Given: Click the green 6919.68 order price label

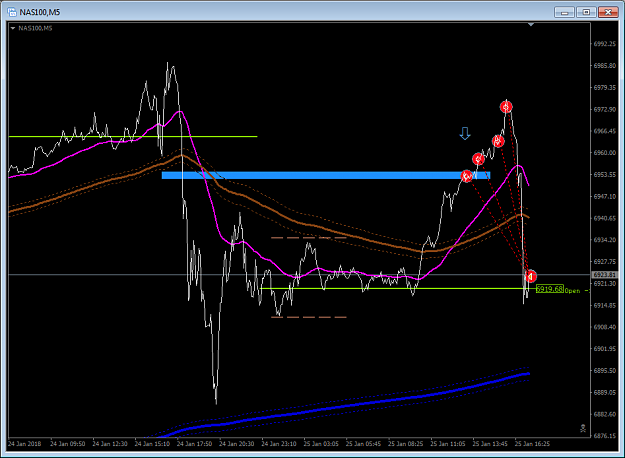Looking at the screenshot, I should coord(550,289).
